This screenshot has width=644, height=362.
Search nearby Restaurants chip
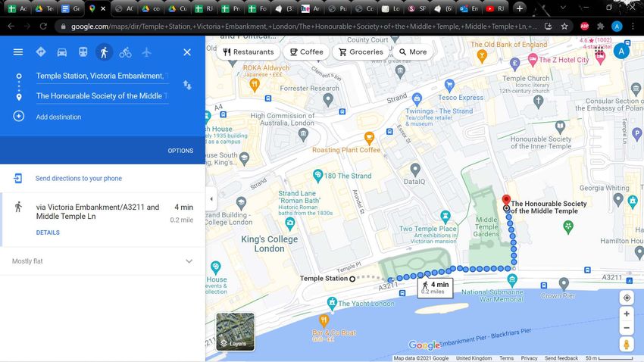pos(249,52)
